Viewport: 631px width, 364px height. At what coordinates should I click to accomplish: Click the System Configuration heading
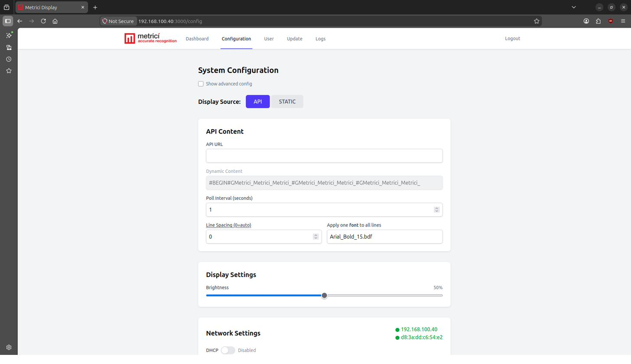pos(238,70)
